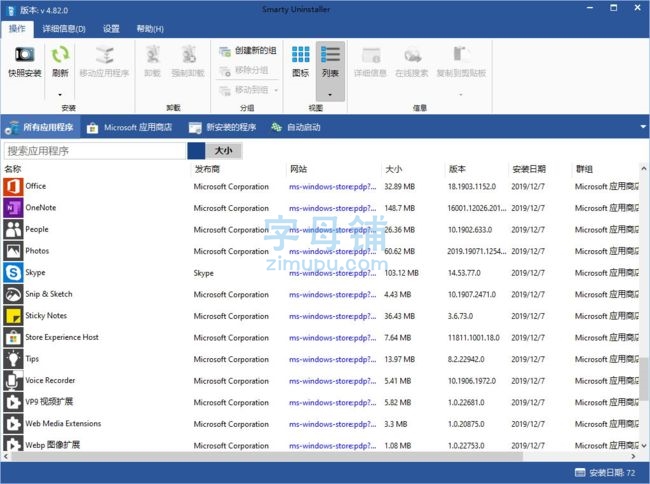The image size is (650, 484).
Task: Click the Snapshot Install (快照安装) icon
Action: 24,55
